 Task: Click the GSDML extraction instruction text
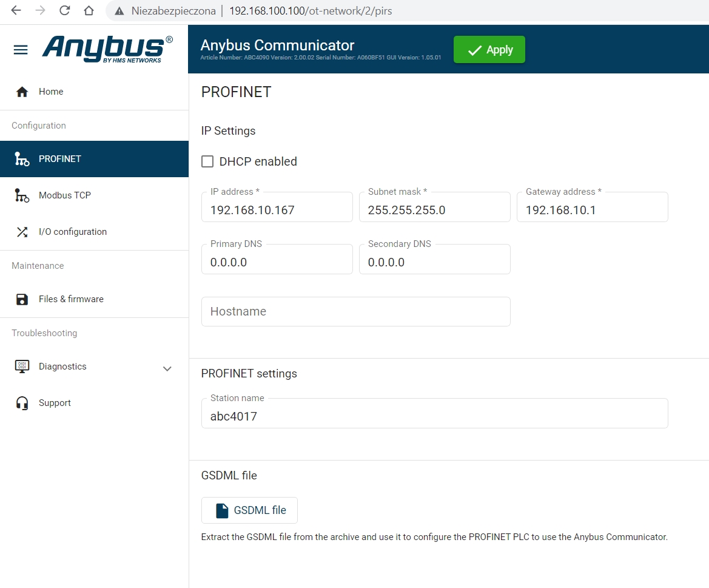pyautogui.click(x=434, y=537)
